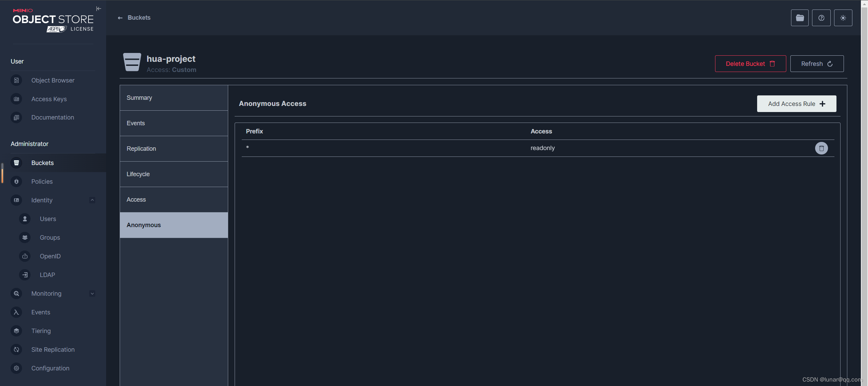Viewport: 868px width, 386px height.
Task: Click the page vertical scrollbar
Action: pyautogui.click(x=864, y=193)
